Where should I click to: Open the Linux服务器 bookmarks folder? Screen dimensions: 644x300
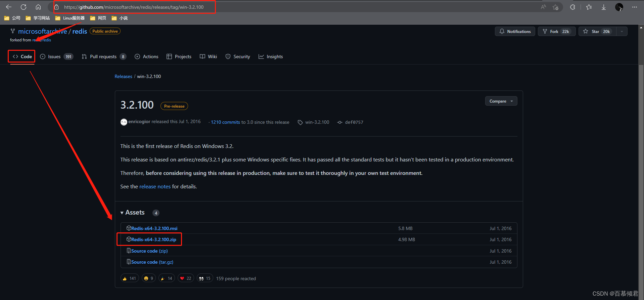[x=70, y=18]
